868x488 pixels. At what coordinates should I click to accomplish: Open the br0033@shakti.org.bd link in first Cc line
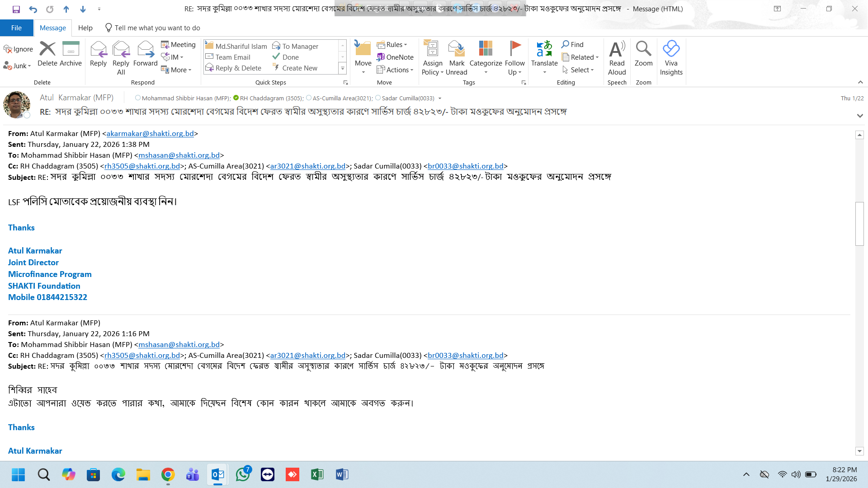[465, 166]
